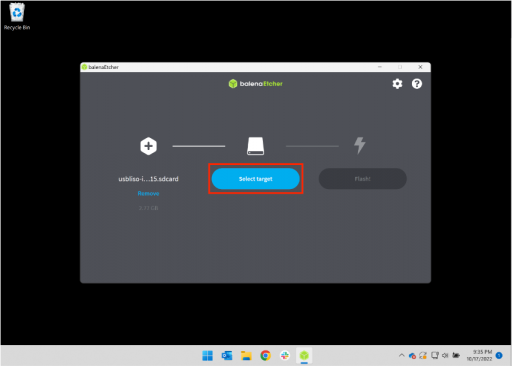
Task: Click the sync status tray icon with orange dot
Action: (x=423, y=356)
